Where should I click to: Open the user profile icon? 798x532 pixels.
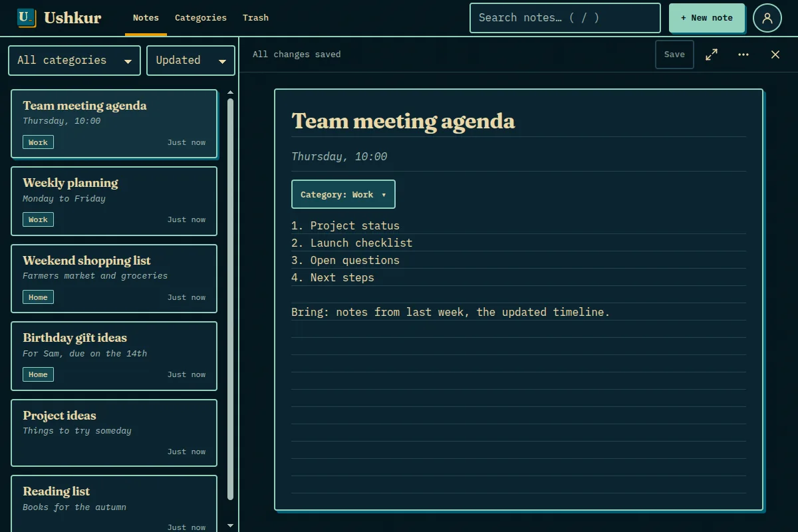coord(767,18)
